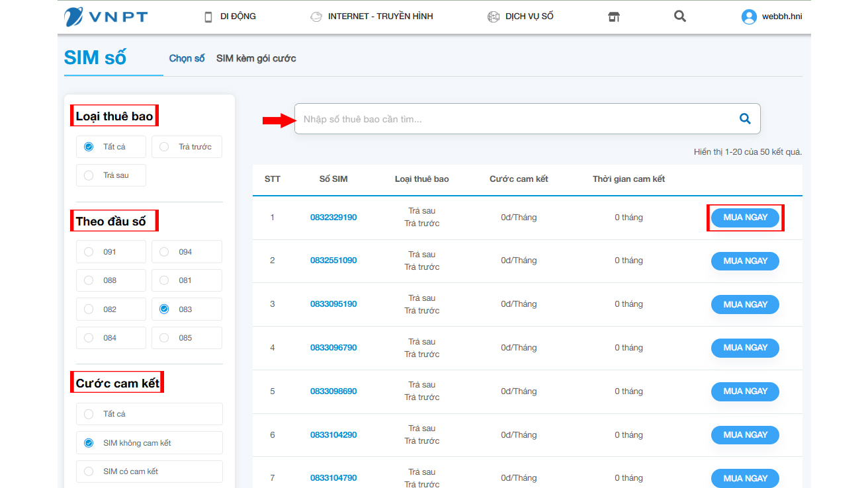
Task: Click MUA NGAY on row 5
Action: pos(745,391)
